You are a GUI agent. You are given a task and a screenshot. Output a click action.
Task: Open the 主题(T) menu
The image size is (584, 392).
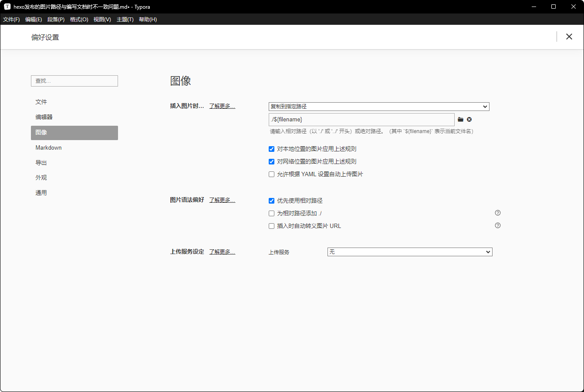125,20
